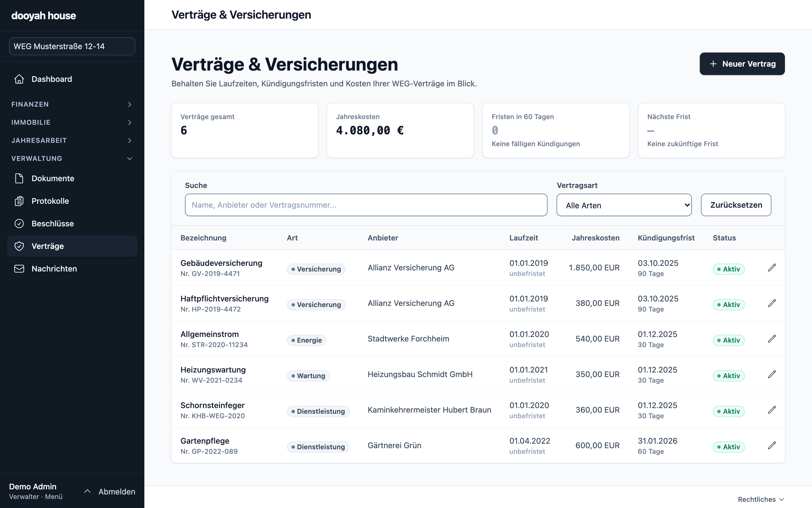
Task: Open the Vertragsart 'Alle Arten' dropdown
Action: point(624,205)
